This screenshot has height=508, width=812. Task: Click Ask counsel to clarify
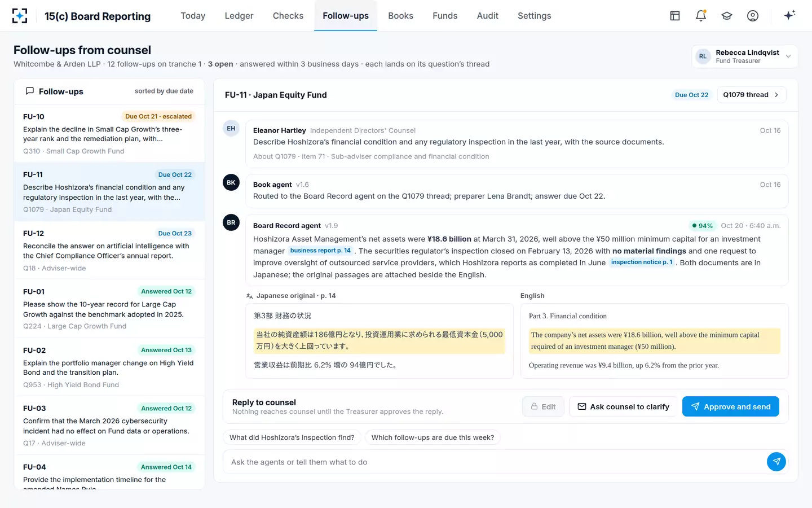pyautogui.click(x=623, y=406)
